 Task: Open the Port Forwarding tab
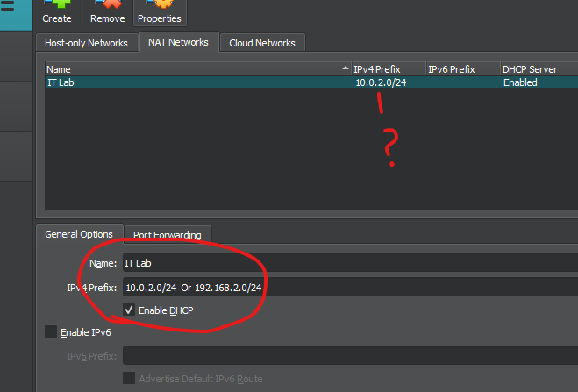tap(168, 234)
